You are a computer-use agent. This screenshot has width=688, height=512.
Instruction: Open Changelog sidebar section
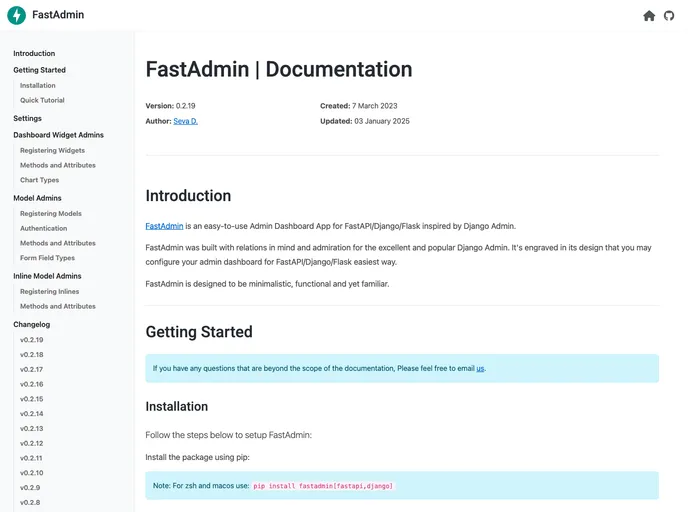(x=32, y=325)
